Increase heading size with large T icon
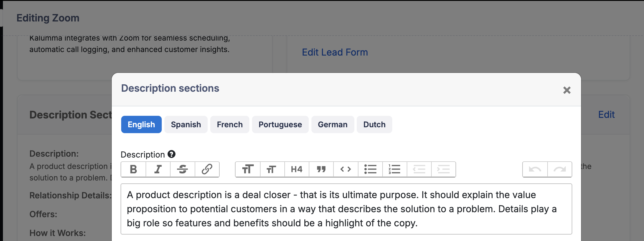The image size is (644, 241). coord(248,169)
